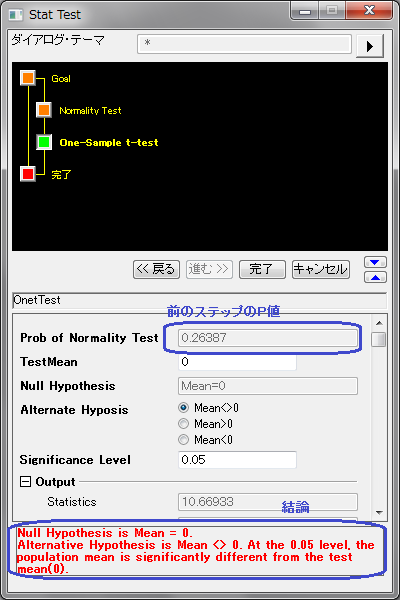Click the settings panel scrollbar thumb
400x600 pixels.
[x=379, y=339]
